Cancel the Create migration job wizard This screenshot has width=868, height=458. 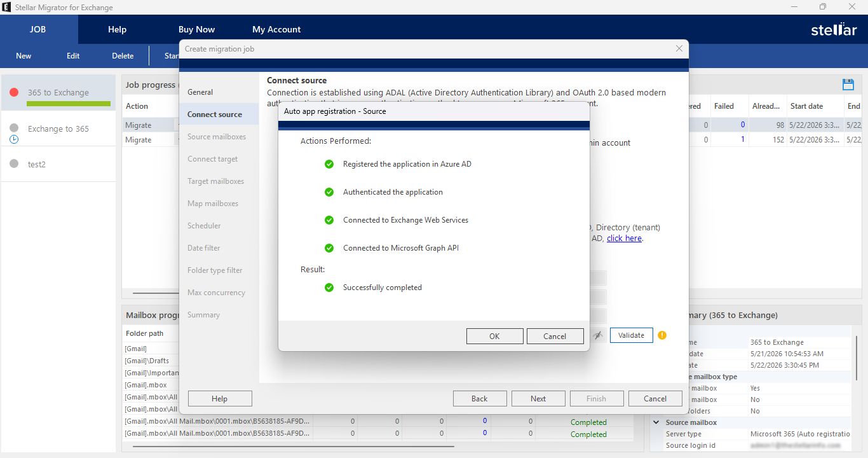[655, 399]
